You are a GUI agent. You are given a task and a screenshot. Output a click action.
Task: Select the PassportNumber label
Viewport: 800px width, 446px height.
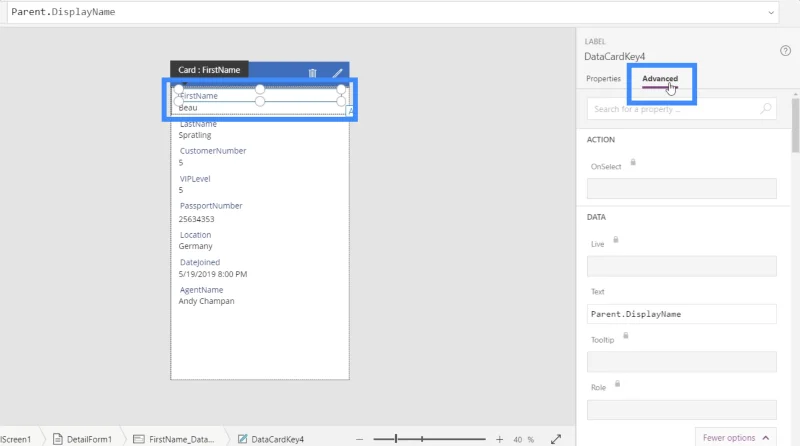click(211, 206)
